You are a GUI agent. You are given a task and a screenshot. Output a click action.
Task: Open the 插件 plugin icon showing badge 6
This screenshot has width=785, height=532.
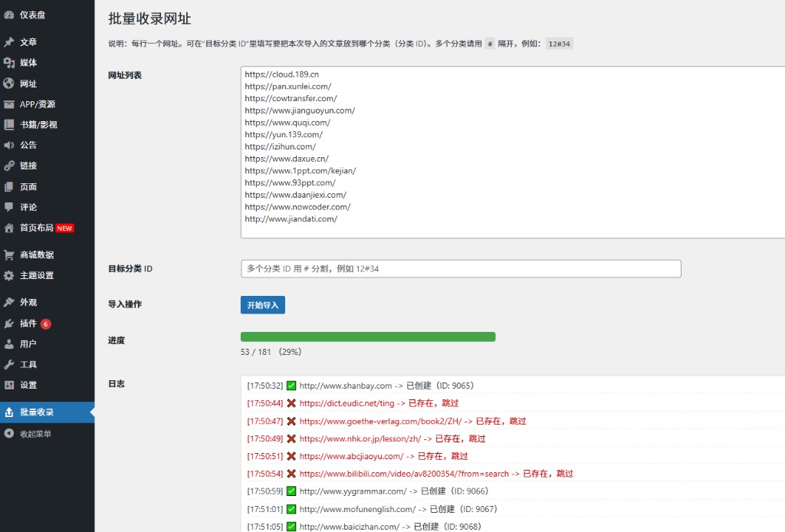(x=11, y=323)
